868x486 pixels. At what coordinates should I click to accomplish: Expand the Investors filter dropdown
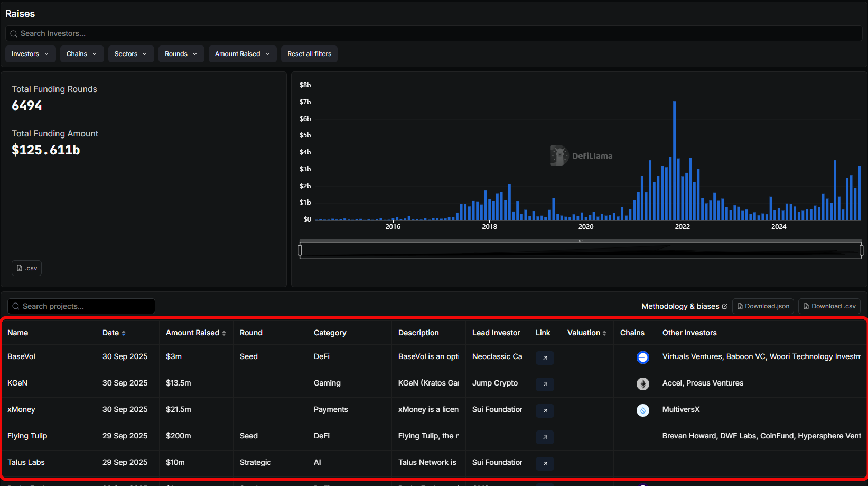click(30, 54)
